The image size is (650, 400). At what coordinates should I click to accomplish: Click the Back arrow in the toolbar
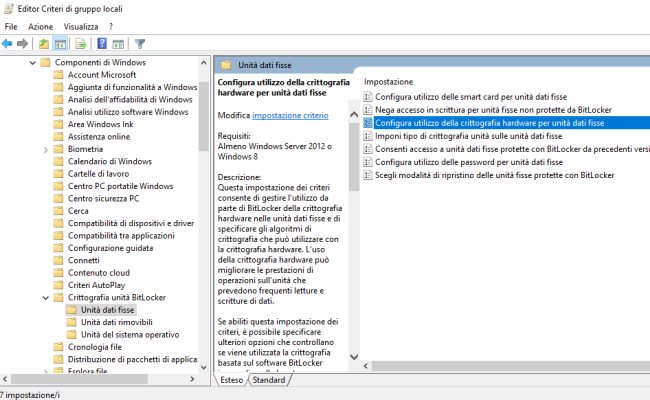click(8, 44)
